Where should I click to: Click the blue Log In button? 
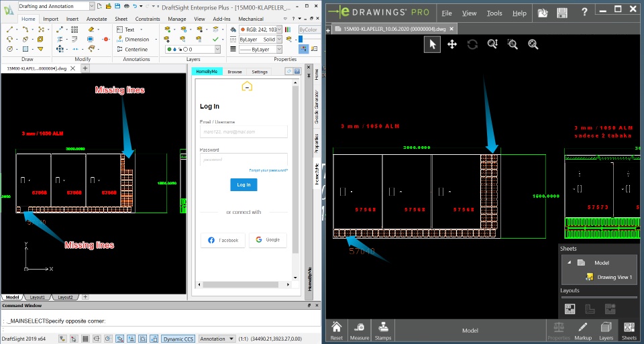click(x=244, y=184)
